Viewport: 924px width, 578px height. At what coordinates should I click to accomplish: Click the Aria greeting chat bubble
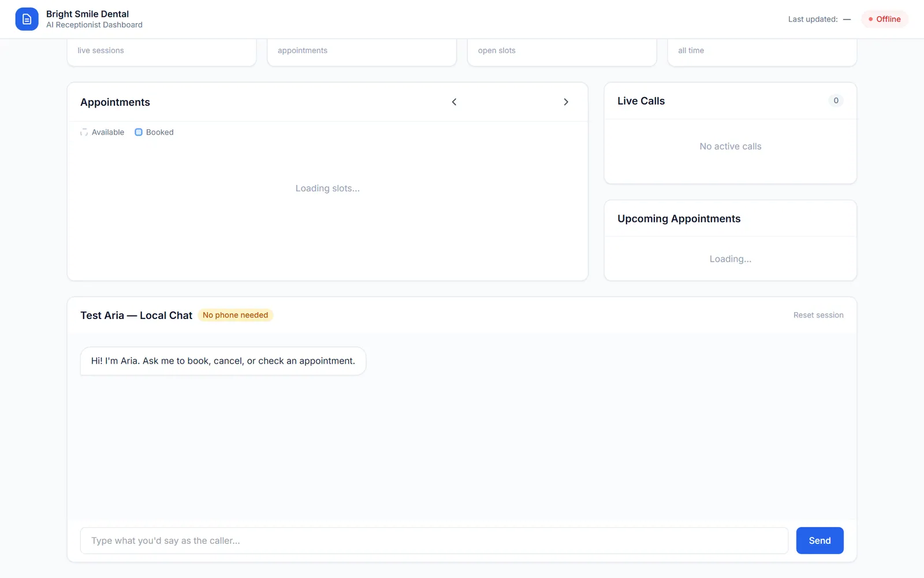point(223,361)
